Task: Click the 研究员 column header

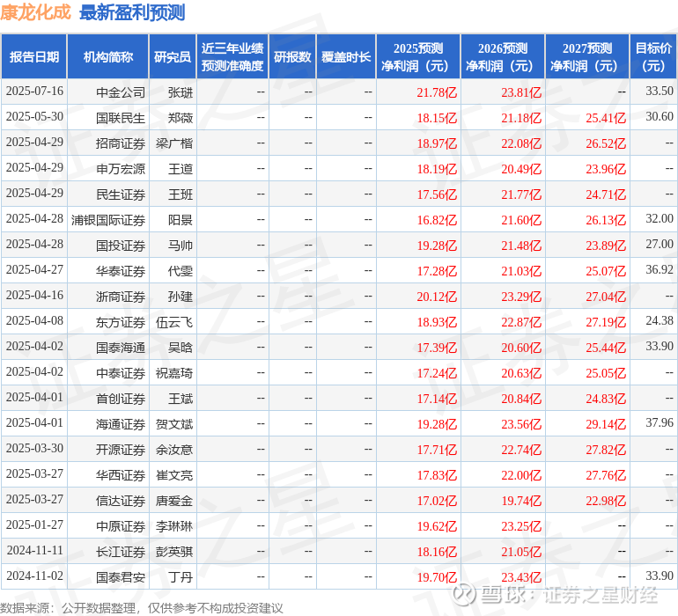Action: coord(173,56)
